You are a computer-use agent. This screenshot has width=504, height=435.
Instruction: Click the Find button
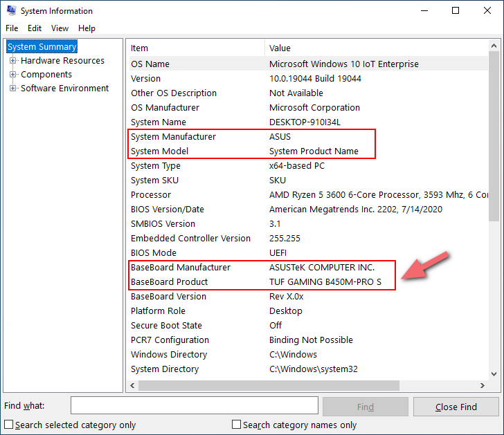pyautogui.click(x=366, y=407)
